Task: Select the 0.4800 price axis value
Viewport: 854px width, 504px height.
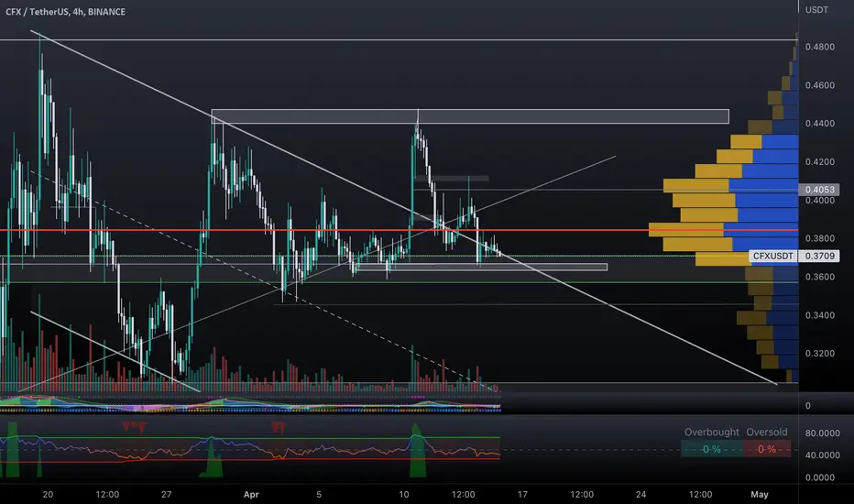Action: click(x=820, y=47)
